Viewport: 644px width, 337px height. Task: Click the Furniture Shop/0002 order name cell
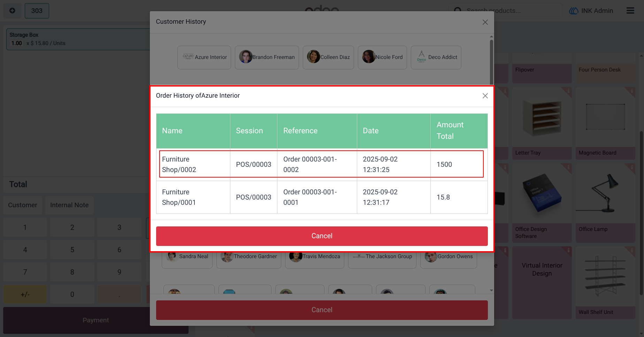point(193,165)
